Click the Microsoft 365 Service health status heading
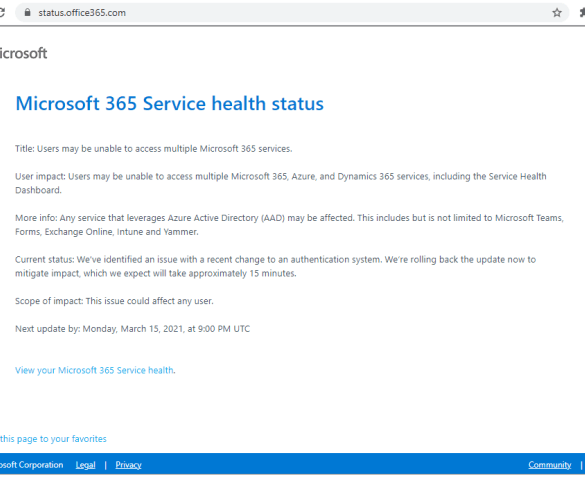 [169, 103]
